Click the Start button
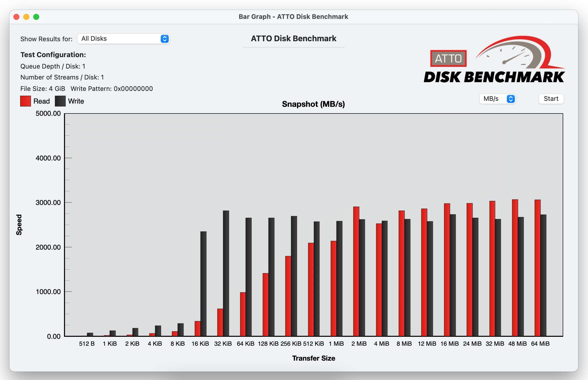588x380 pixels. tap(551, 99)
